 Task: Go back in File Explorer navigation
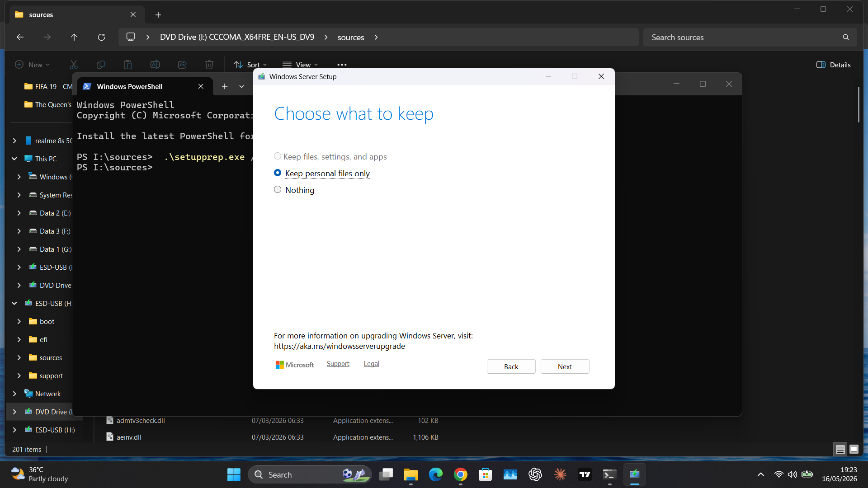coord(20,37)
